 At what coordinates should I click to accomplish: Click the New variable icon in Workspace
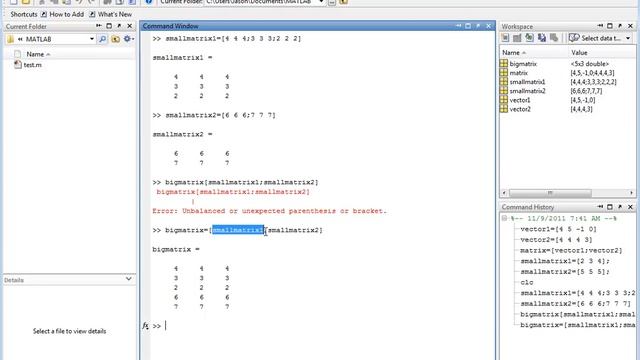click(505, 38)
